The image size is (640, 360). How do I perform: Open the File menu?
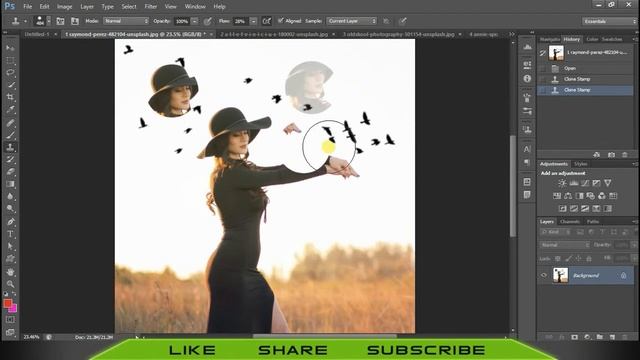[27, 7]
